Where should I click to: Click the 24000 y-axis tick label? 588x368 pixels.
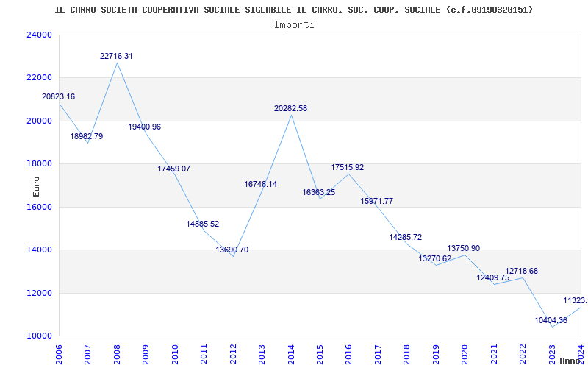point(39,35)
